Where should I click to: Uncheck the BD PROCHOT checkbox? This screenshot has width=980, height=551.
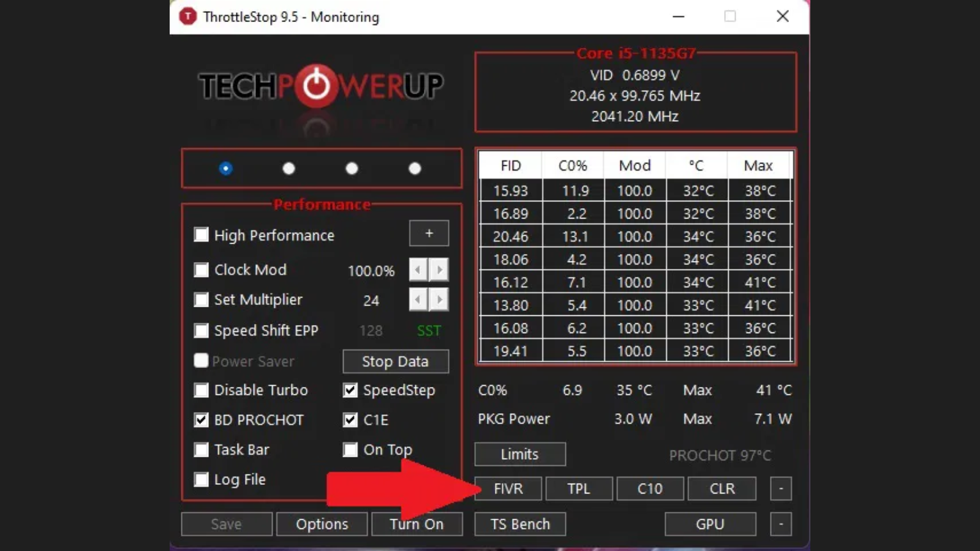point(201,420)
